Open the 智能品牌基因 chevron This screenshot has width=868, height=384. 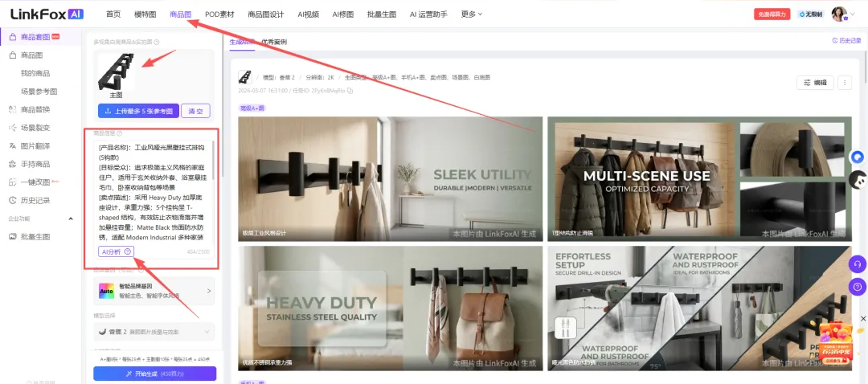tap(209, 291)
